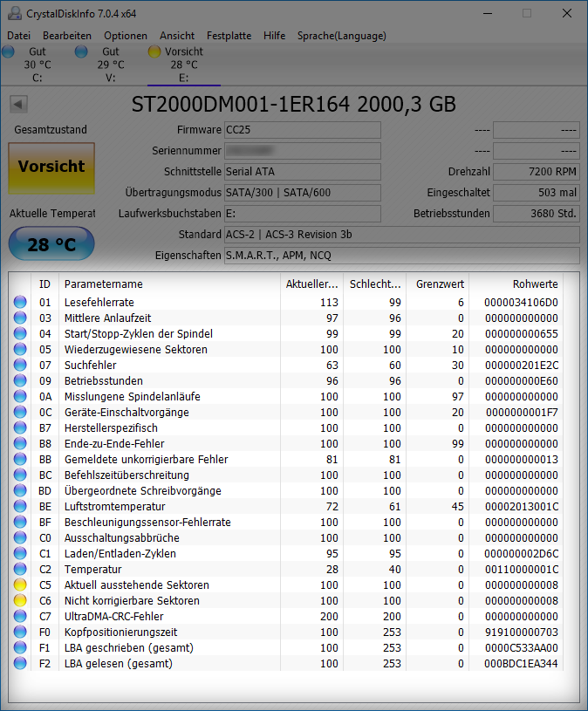588x711 pixels.
Task: Click the blue status icon for Befehlszeitüberschreitung
Action: 20,475
